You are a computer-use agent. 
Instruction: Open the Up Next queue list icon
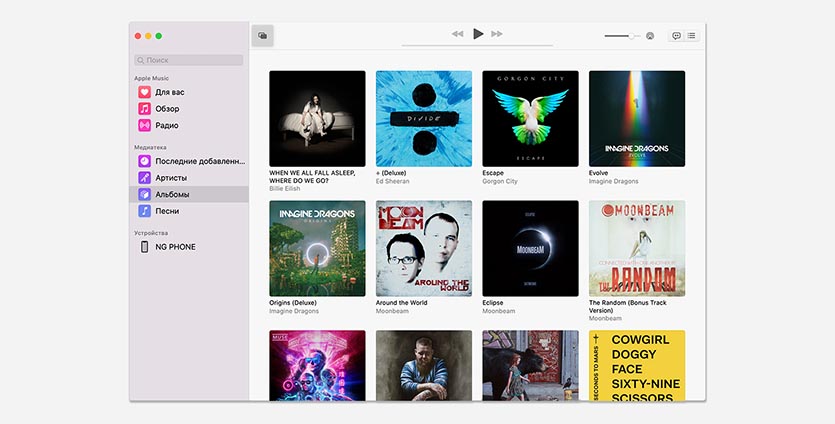(x=691, y=36)
